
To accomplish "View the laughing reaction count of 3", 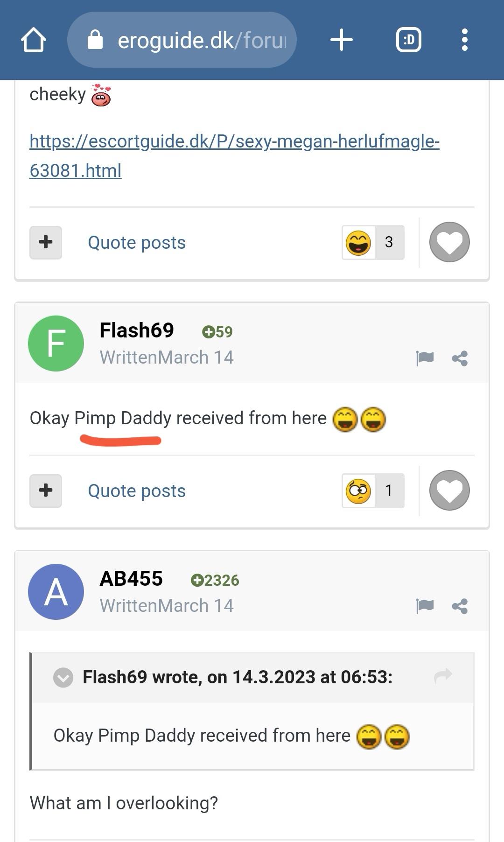I will click(x=373, y=242).
